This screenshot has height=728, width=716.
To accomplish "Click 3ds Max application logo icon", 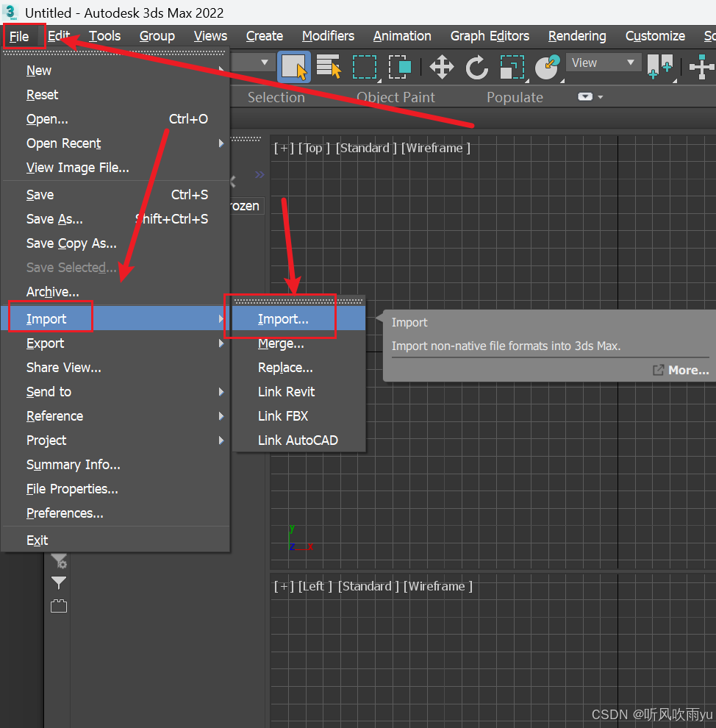I will pyautogui.click(x=11, y=13).
